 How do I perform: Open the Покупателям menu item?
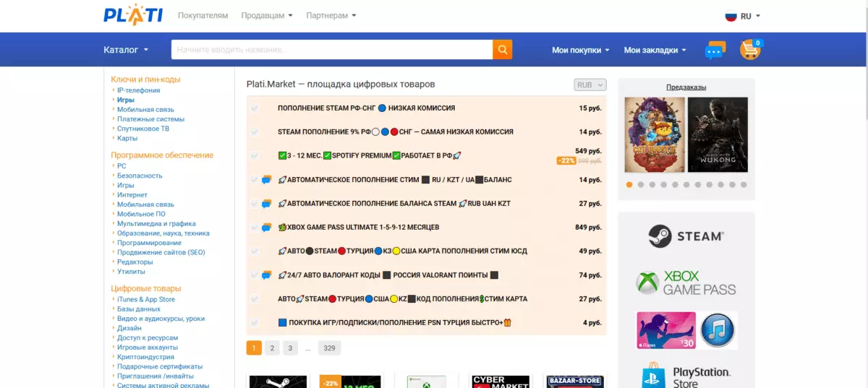[203, 15]
